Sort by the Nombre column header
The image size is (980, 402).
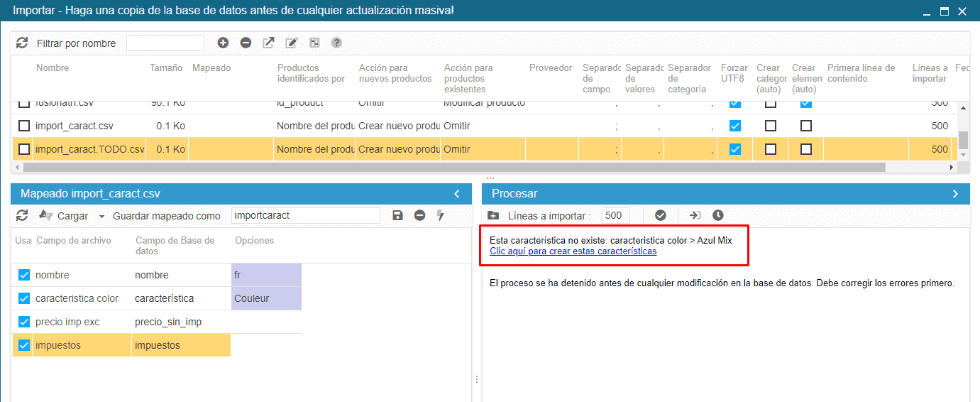pyautogui.click(x=53, y=68)
